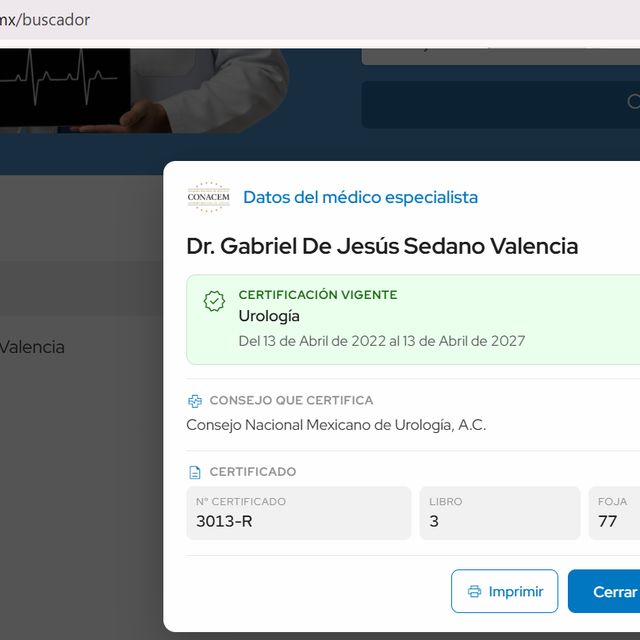Close the dialog with the Cerrar button
This screenshot has width=640, height=640.
tap(604, 591)
